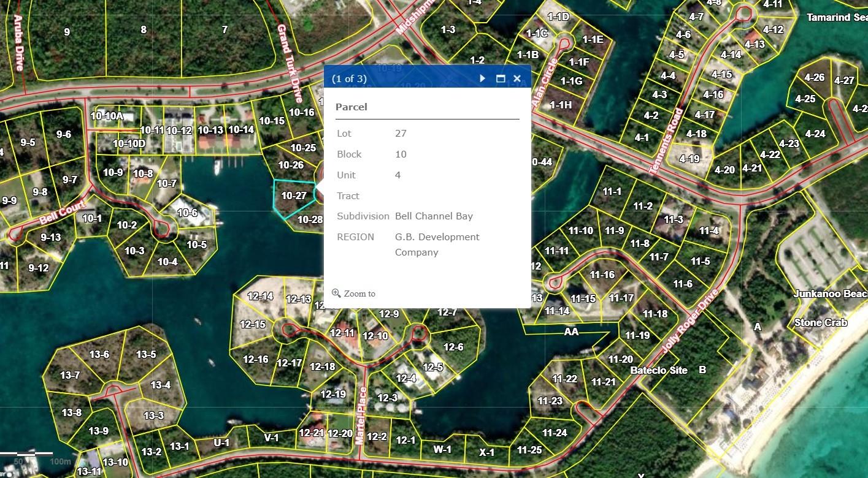Click the Bateclo Site map label

(x=659, y=370)
